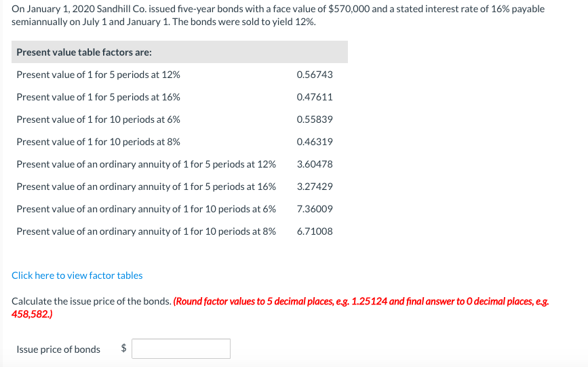The image size is (588, 367).
Task: Click the factor value 0.46319
Action: point(315,142)
